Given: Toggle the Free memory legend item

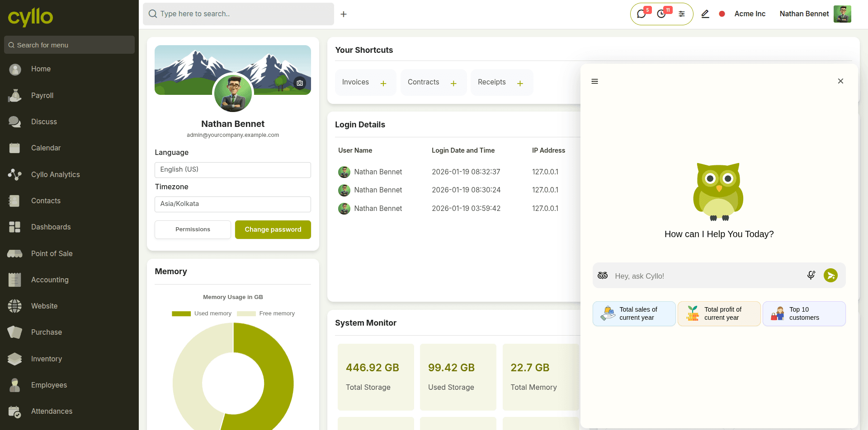Looking at the screenshot, I should pyautogui.click(x=266, y=313).
